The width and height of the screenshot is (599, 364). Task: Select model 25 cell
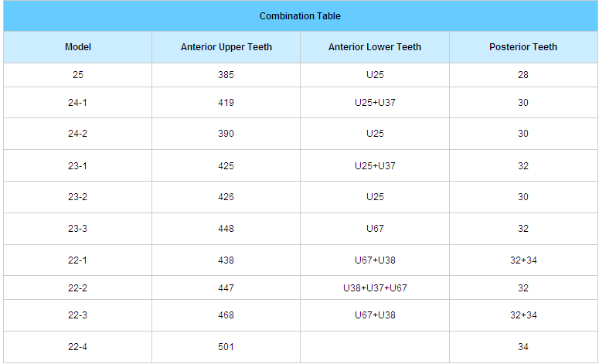tap(77, 75)
